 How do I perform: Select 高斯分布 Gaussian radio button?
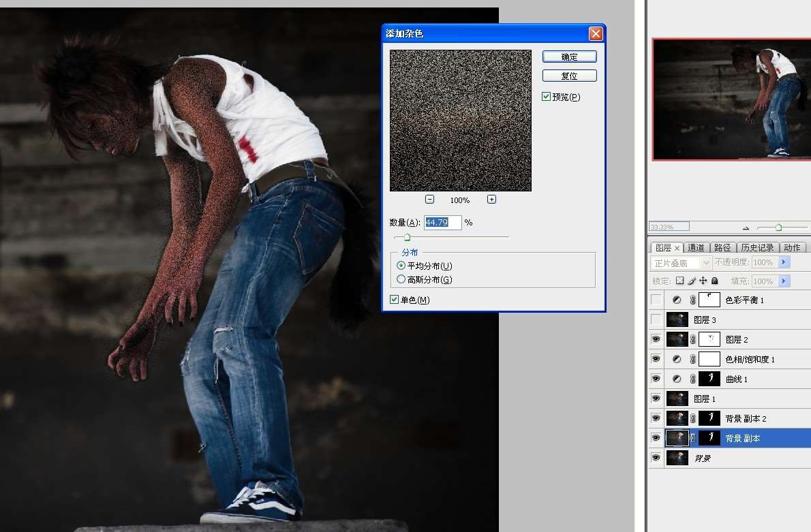pyautogui.click(x=401, y=279)
